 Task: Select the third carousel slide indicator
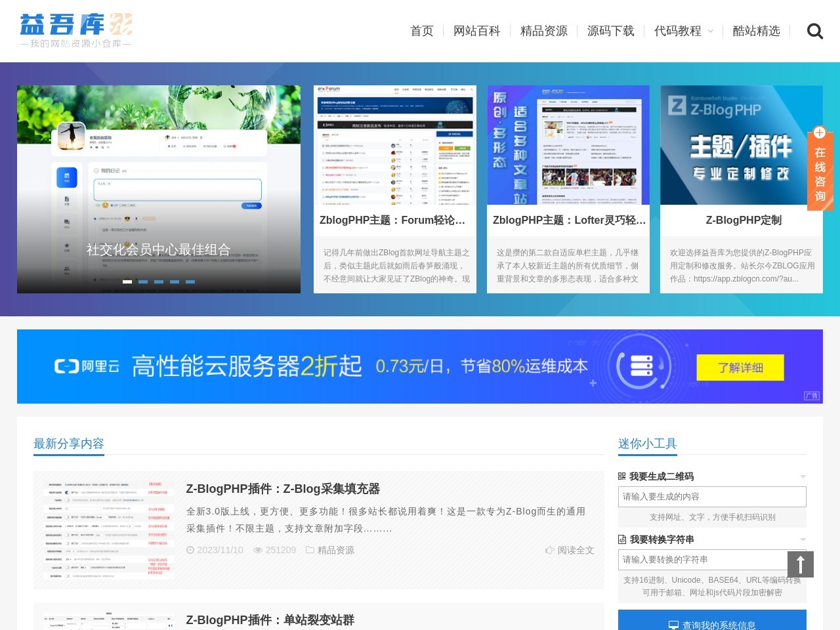[x=159, y=282]
